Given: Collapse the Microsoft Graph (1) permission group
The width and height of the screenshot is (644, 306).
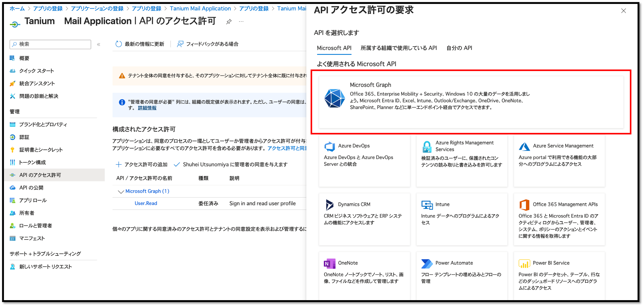Looking at the screenshot, I should click(121, 191).
